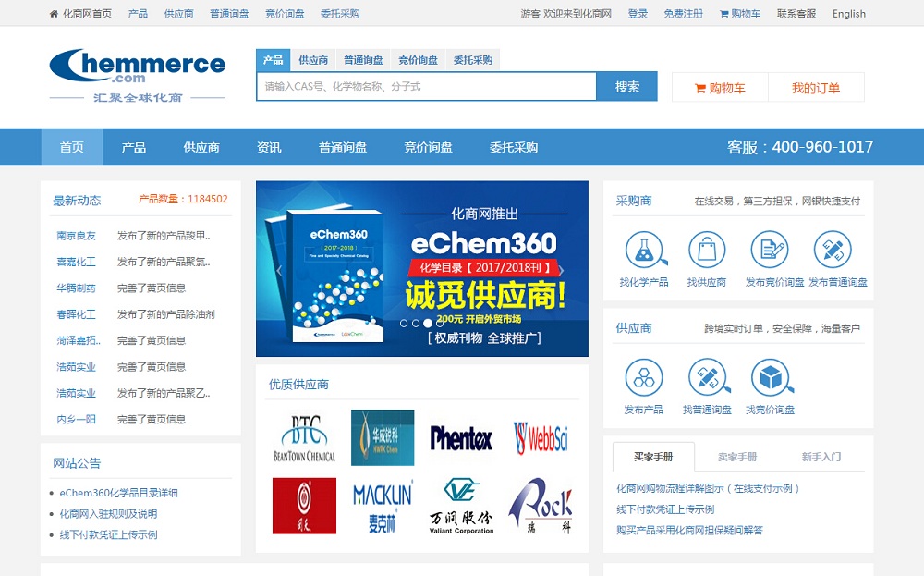Open the 华威锐科 supplier logo
This screenshot has height=576, width=924.
[383, 438]
